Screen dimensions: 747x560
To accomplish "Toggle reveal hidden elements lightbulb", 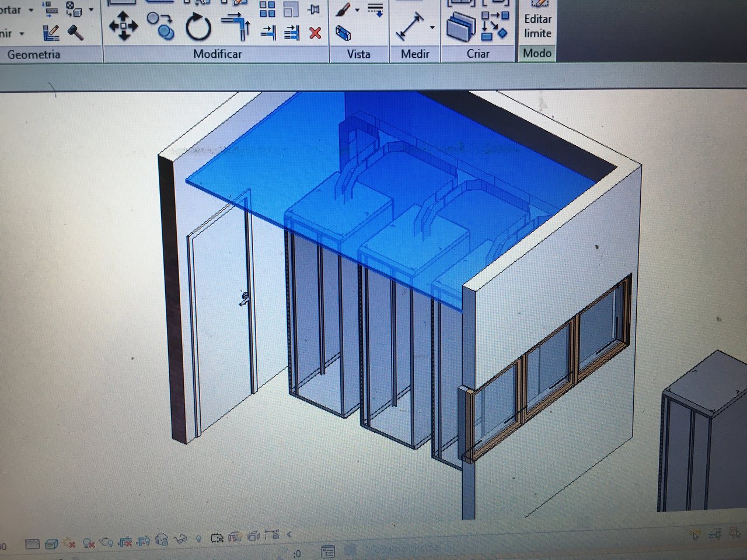I will (x=198, y=539).
